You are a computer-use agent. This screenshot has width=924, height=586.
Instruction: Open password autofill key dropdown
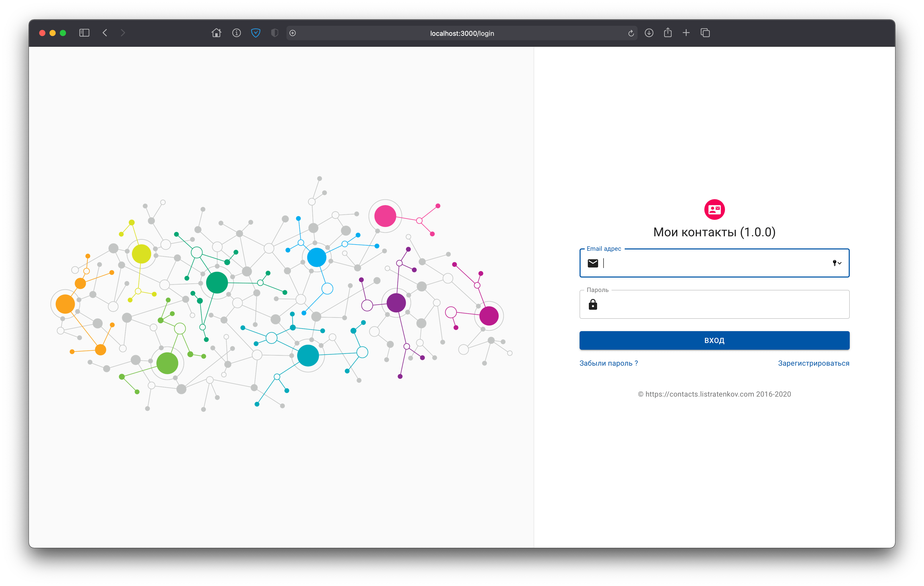pos(837,263)
